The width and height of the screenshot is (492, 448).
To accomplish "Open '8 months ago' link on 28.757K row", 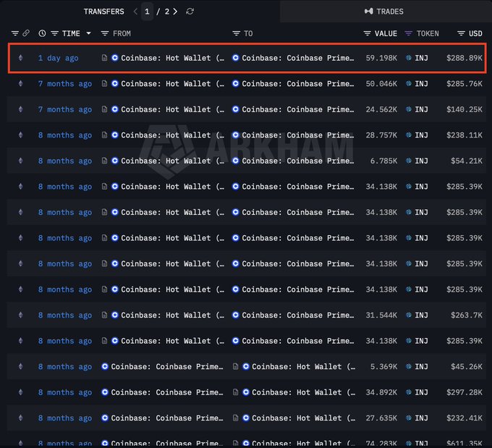I will tap(65, 135).
